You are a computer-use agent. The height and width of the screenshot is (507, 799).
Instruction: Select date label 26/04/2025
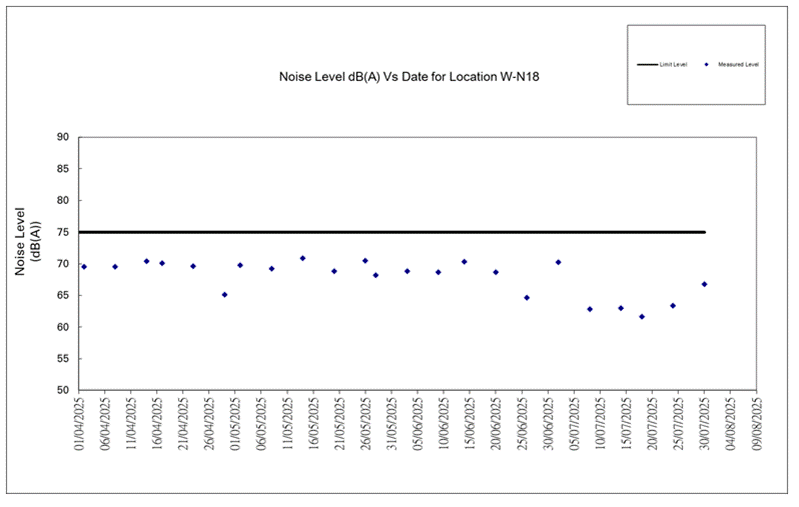[209, 424]
